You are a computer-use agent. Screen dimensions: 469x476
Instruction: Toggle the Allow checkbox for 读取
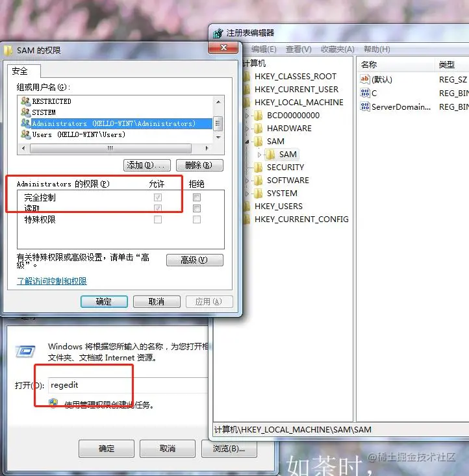(158, 208)
